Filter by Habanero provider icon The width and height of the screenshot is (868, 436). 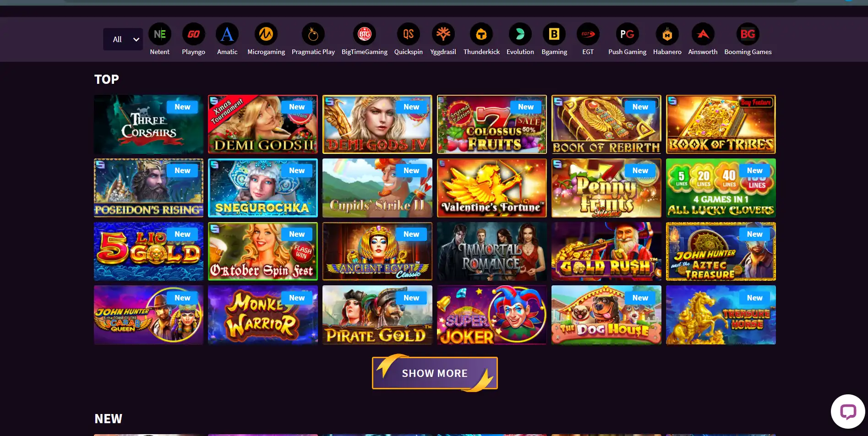[x=667, y=34]
